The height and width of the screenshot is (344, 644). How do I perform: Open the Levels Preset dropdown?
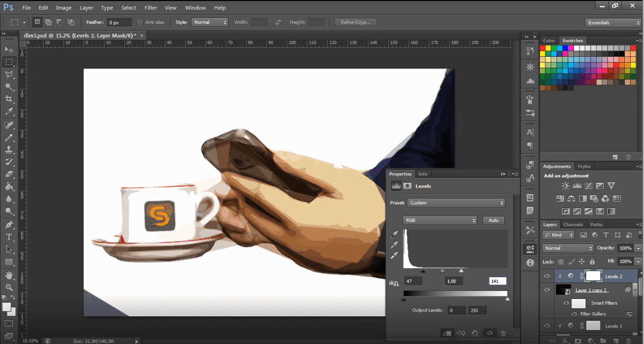pyautogui.click(x=456, y=203)
